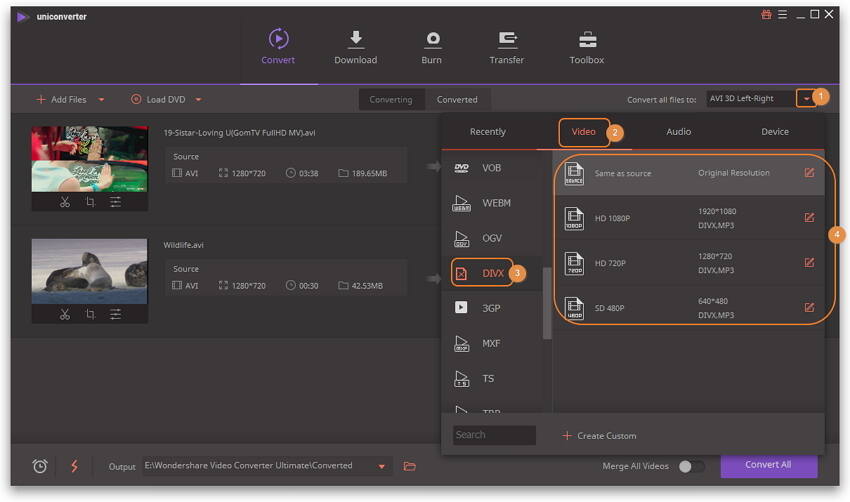Open the Convert section
Viewport: 850px width, 502px height.
coord(278,47)
